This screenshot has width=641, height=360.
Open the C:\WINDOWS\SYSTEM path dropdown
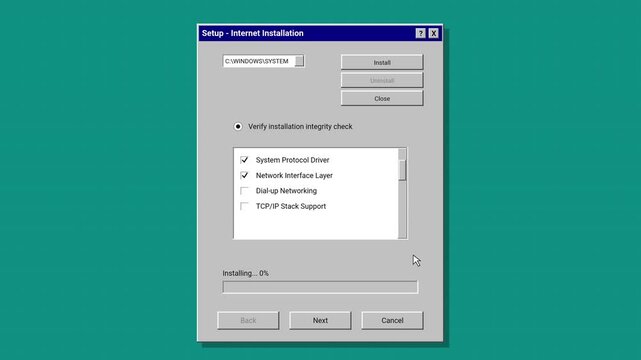pyautogui.click(x=299, y=61)
